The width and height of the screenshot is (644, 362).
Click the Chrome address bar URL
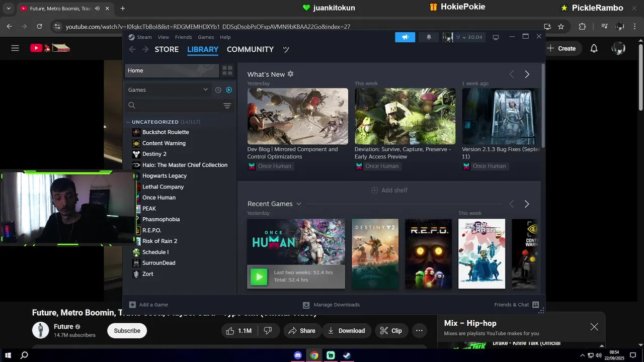[208, 27]
